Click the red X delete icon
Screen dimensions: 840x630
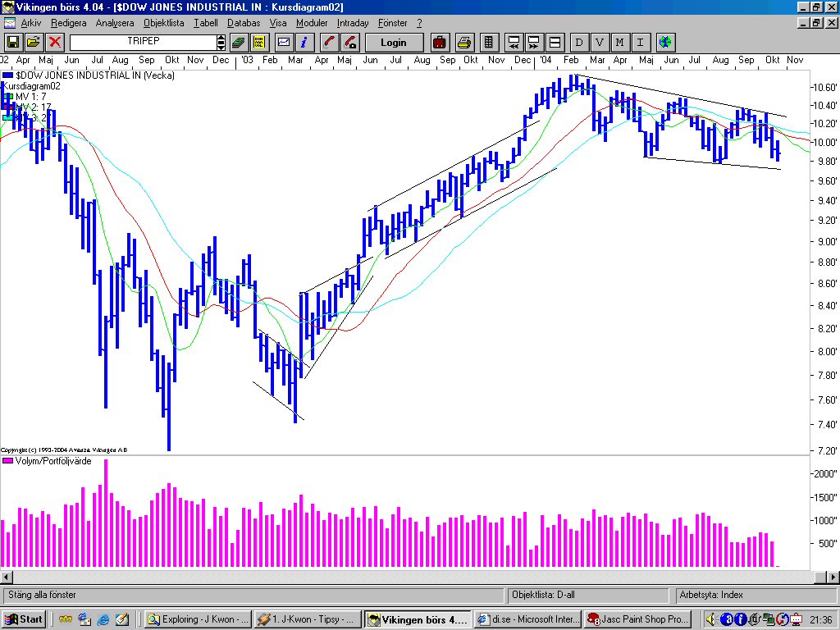(x=55, y=43)
